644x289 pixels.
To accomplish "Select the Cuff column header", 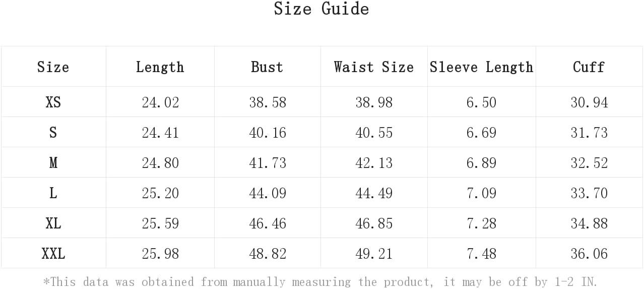I will click(x=589, y=67).
